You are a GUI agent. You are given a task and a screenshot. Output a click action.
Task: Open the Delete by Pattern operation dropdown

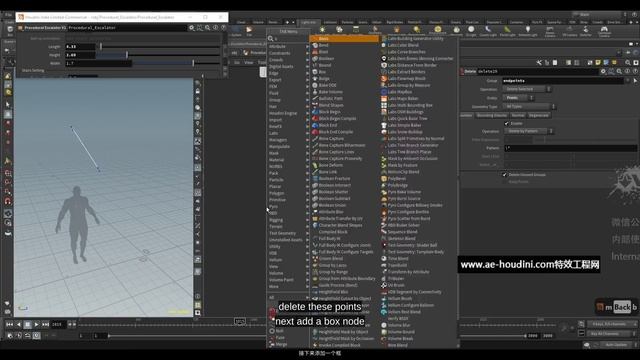pos(529,131)
